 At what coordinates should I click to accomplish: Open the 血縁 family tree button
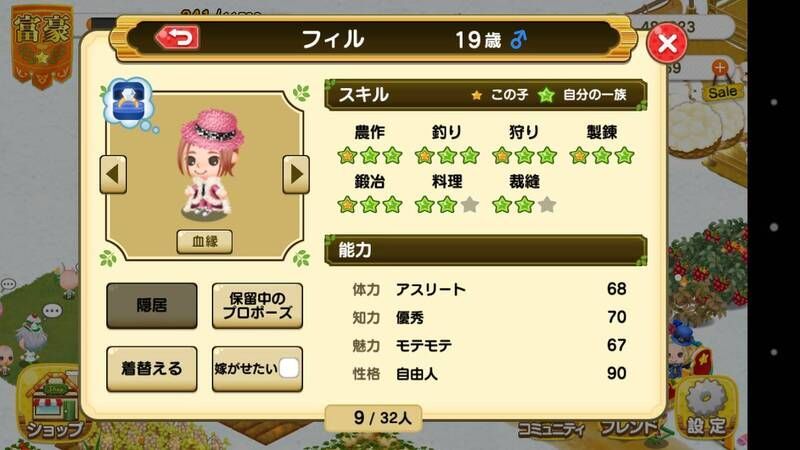(205, 241)
